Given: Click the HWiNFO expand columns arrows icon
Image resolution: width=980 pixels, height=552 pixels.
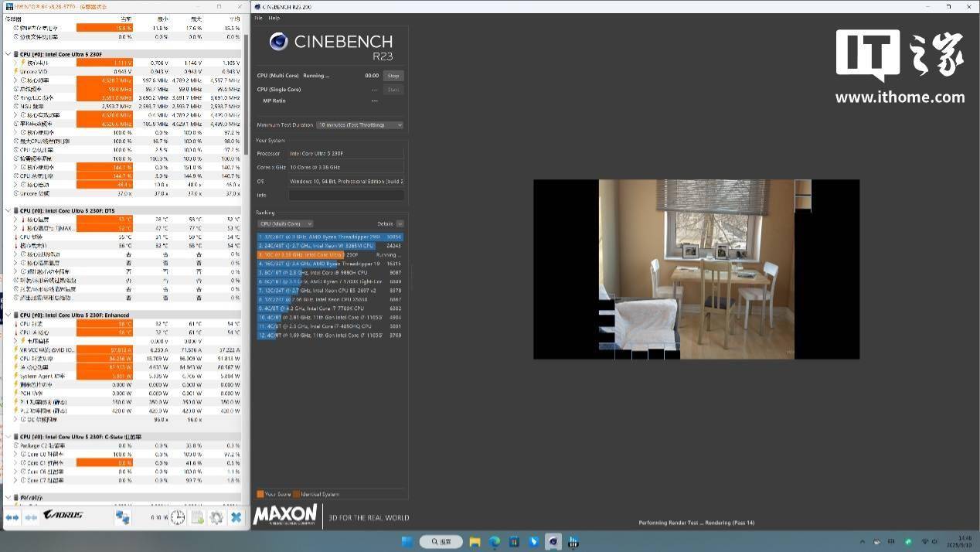Looking at the screenshot, I should click(x=12, y=517).
